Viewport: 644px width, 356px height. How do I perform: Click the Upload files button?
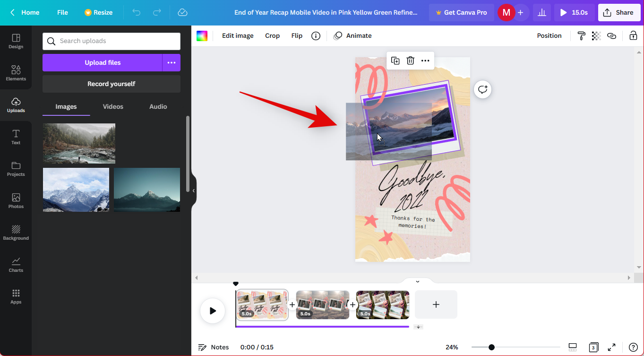103,62
